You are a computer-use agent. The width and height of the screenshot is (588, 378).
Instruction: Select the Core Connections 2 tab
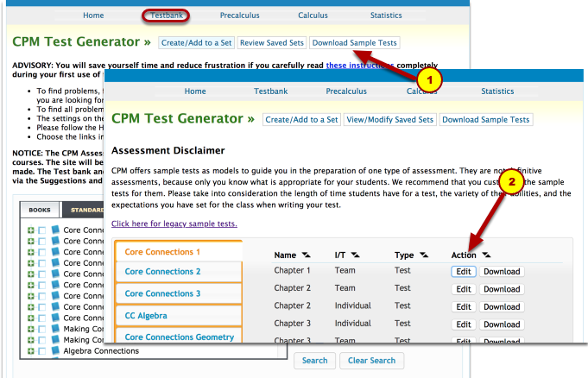click(x=179, y=272)
